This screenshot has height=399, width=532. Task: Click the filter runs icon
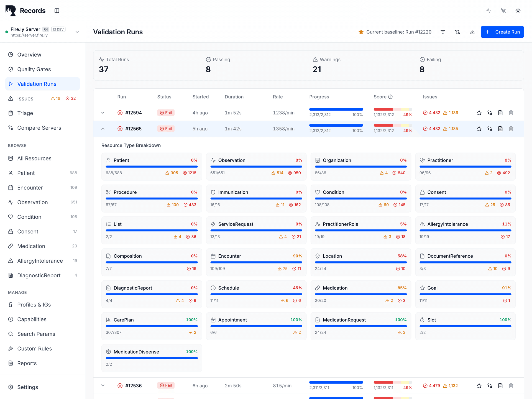(x=443, y=32)
